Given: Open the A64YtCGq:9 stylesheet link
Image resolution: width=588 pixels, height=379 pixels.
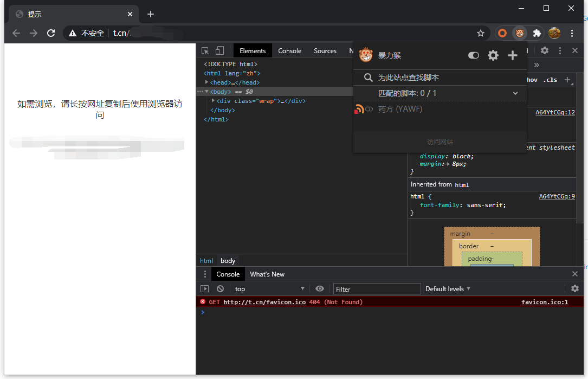Looking at the screenshot, I should point(557,196).
